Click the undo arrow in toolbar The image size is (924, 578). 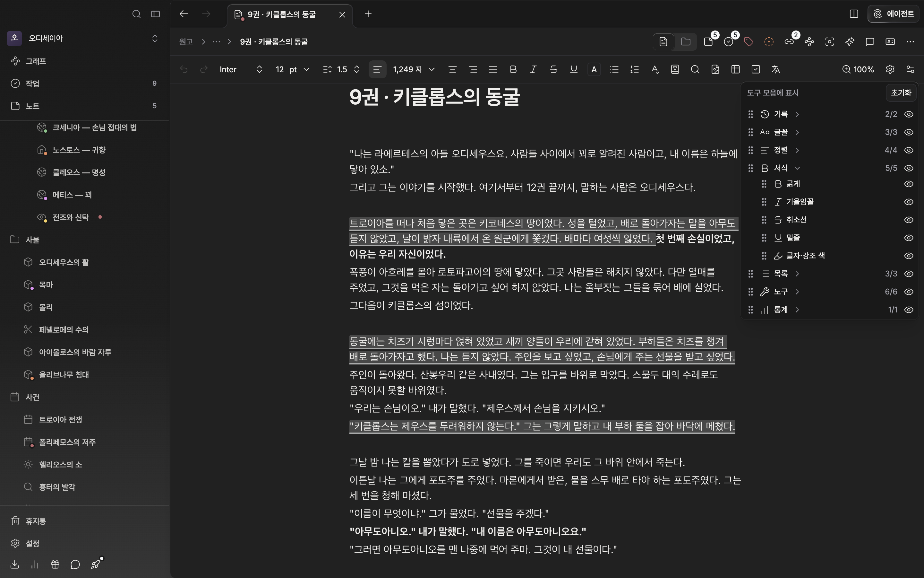point(184,70)
